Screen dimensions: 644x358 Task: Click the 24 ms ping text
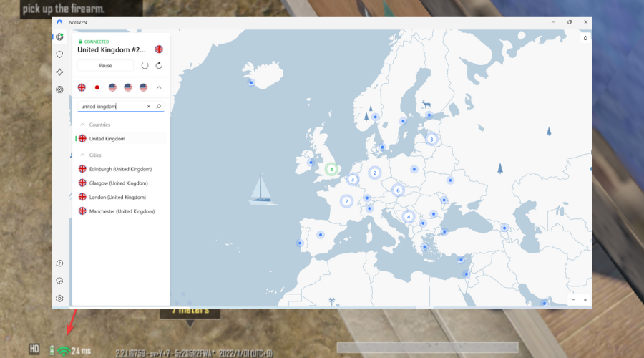[x=81, y=351]
